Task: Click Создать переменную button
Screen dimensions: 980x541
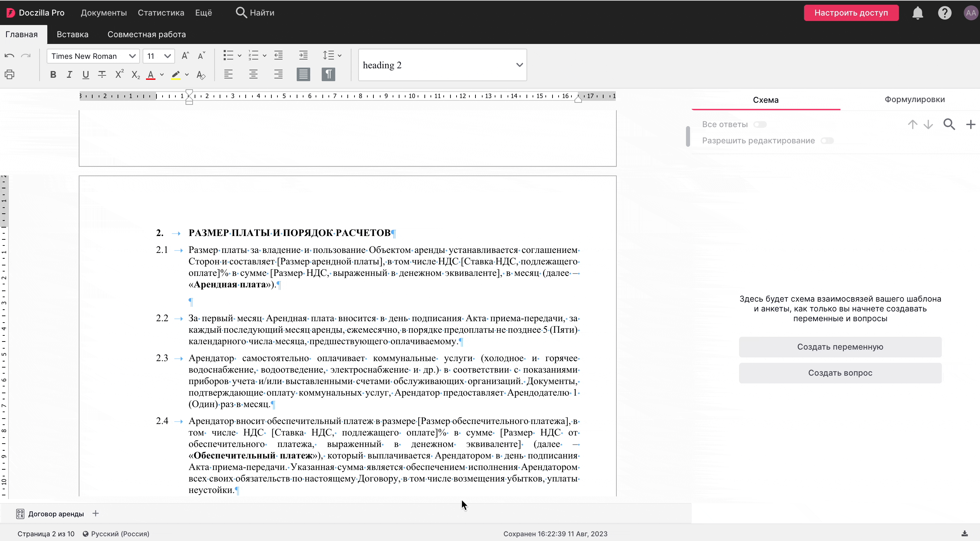Action: [x=840, y=347]
